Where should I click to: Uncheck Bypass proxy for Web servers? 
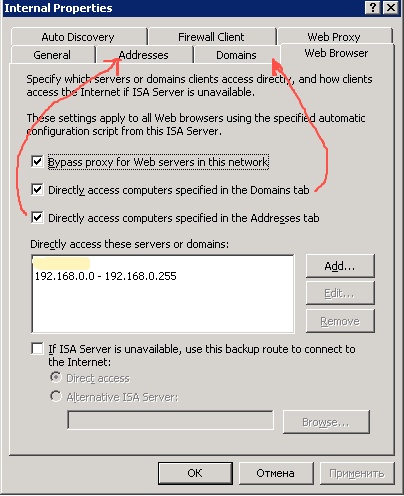click(x=37, y=162)
